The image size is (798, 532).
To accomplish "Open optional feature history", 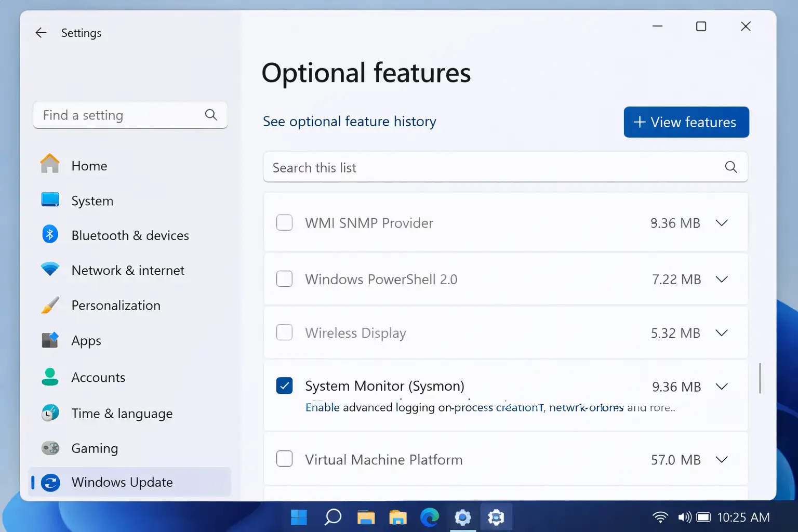I will tap(349, 121).
